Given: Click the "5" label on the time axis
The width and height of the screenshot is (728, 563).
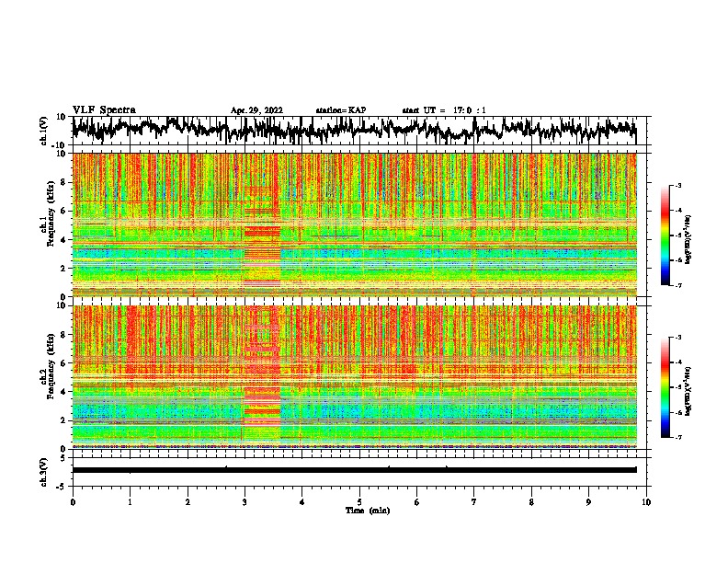Looking at the screenshot, I should click(359, 502).
